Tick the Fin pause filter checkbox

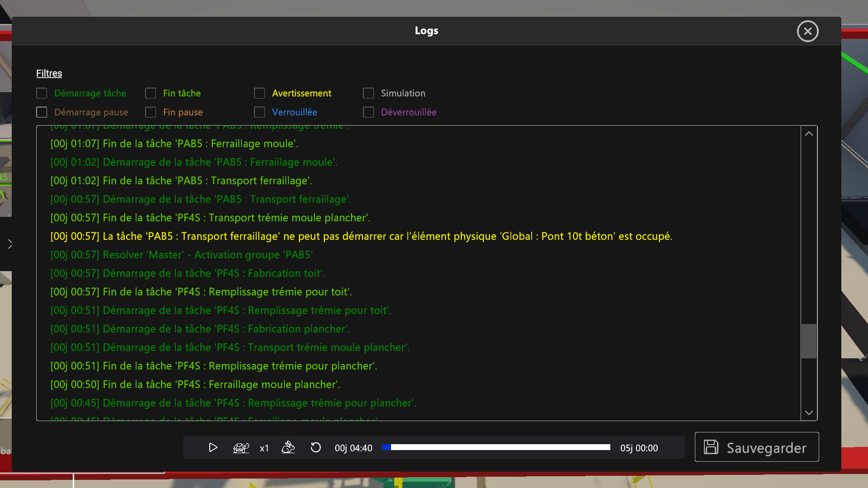(x=151, y=112)
